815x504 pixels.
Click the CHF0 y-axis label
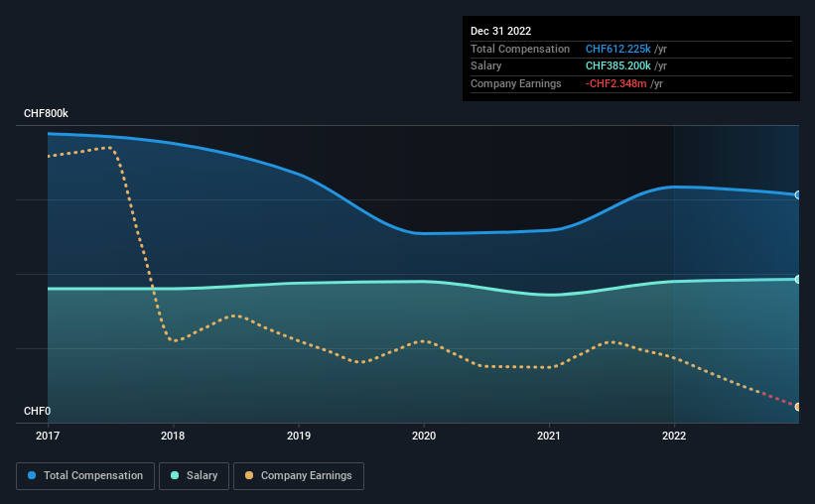click(38, 411)
